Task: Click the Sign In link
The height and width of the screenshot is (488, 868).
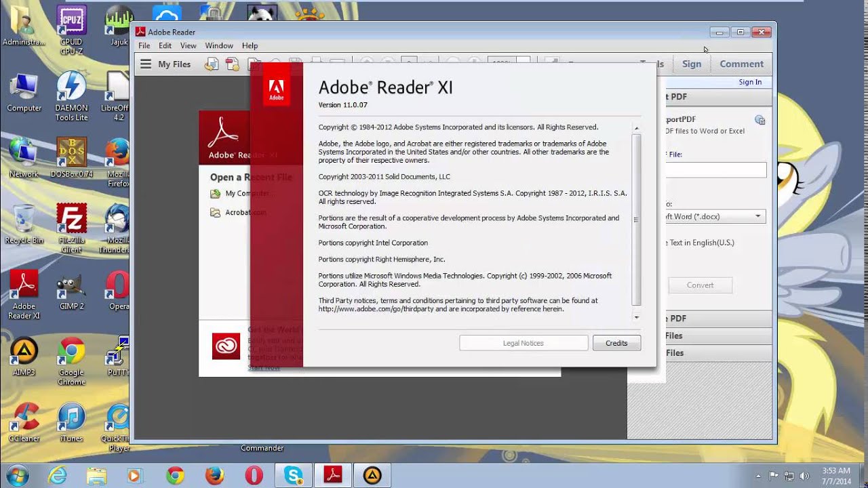Action: 750,82
